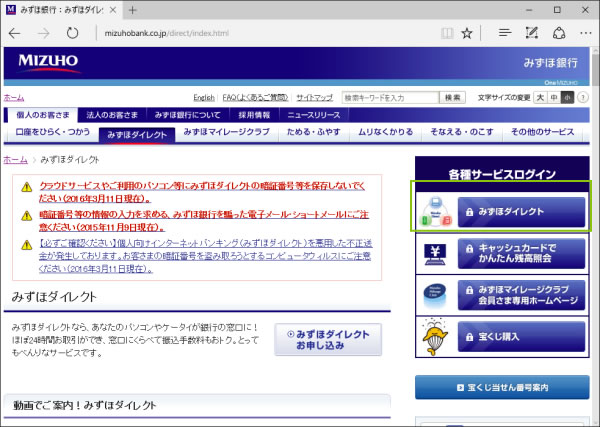Set text size to 小
The image size is (600, 427).
(x=567, y=98)
